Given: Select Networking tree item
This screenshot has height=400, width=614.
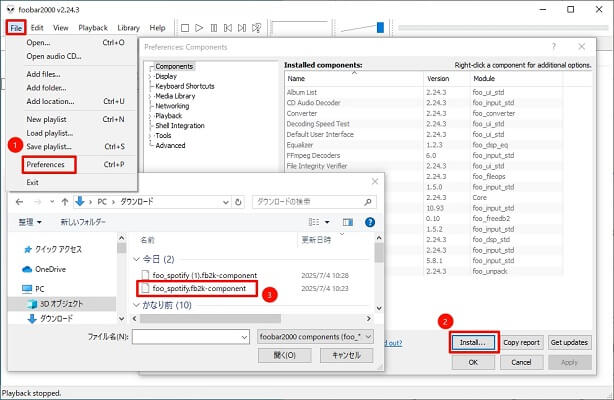Looking at the screenshot, I should pos(172,106).
